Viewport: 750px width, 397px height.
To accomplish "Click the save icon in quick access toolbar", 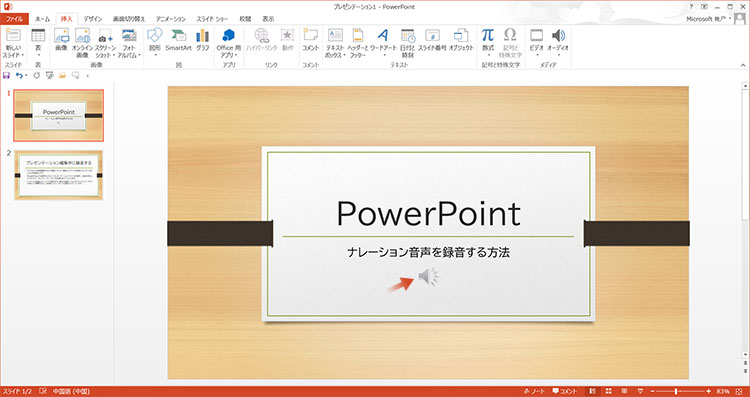I will point(6,75).
